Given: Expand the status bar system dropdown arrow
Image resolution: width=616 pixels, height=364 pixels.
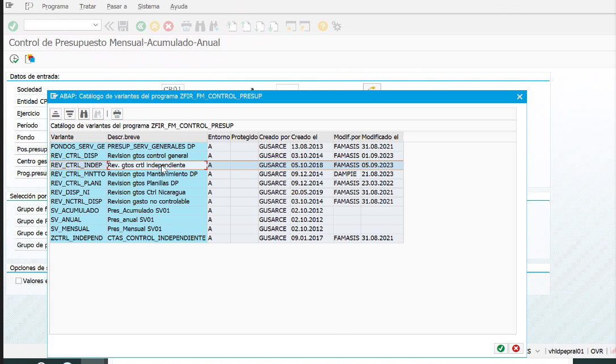Looking at the screenshot, I should pyautogui.click(x=537, y=352).
